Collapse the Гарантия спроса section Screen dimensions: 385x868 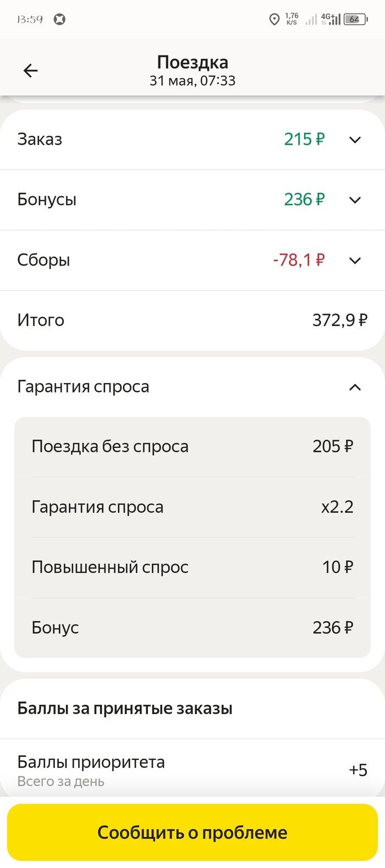[x=355, y=386]
